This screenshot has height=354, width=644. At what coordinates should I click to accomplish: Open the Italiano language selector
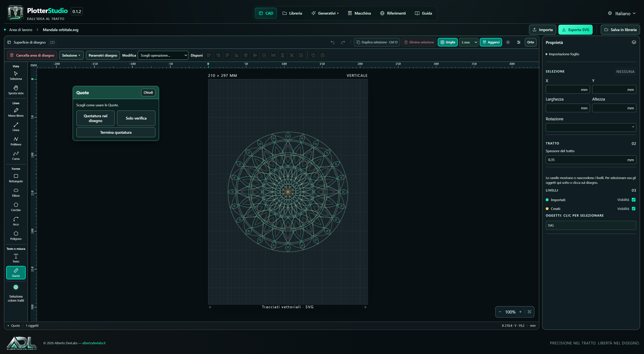(x=622, y=13)
